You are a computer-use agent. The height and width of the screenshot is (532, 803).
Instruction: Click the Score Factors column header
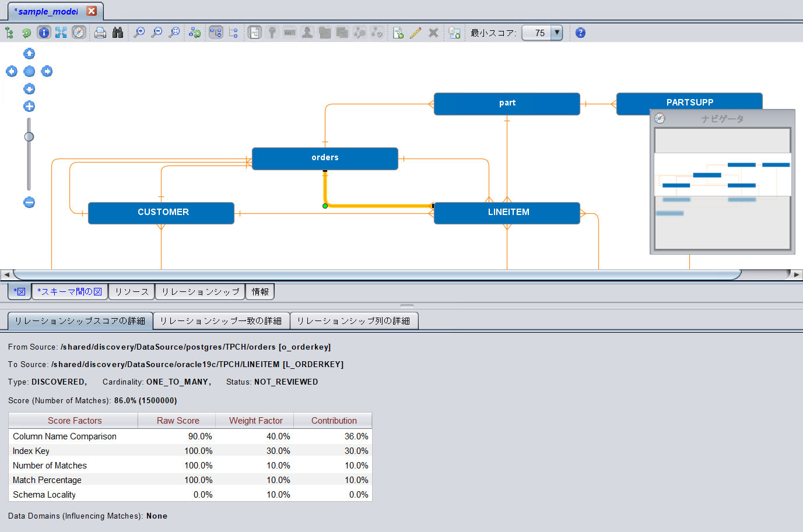74,421
